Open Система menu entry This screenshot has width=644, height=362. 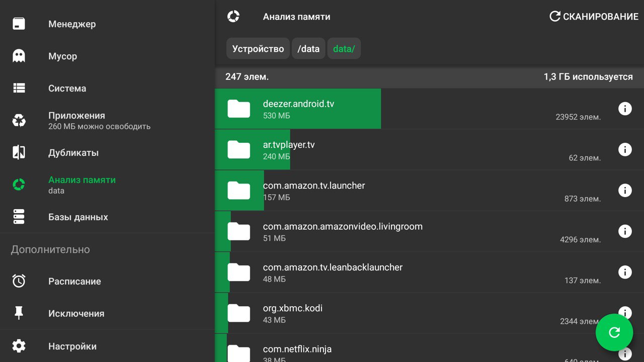107,88
